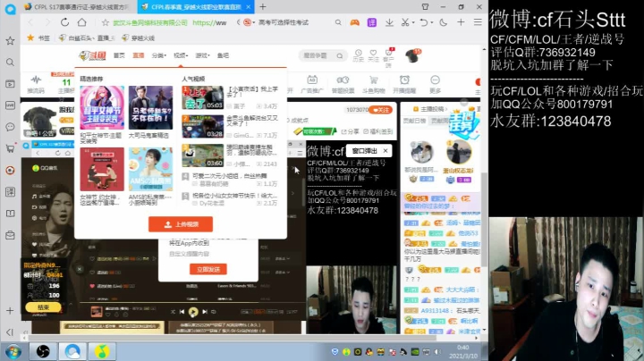Collapse the browser sidebar arrow
Image resolution: width=644 pixels, height=361 pixels.
click(10, 332)
